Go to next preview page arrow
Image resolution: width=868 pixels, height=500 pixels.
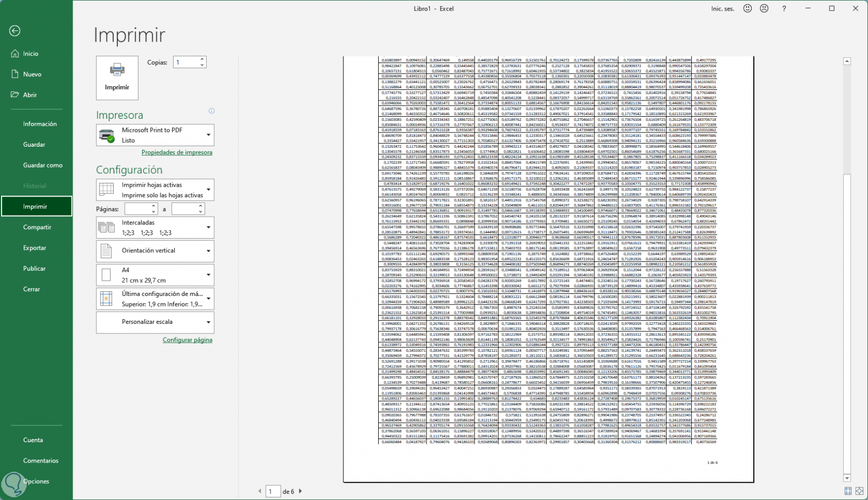(300, 491)
